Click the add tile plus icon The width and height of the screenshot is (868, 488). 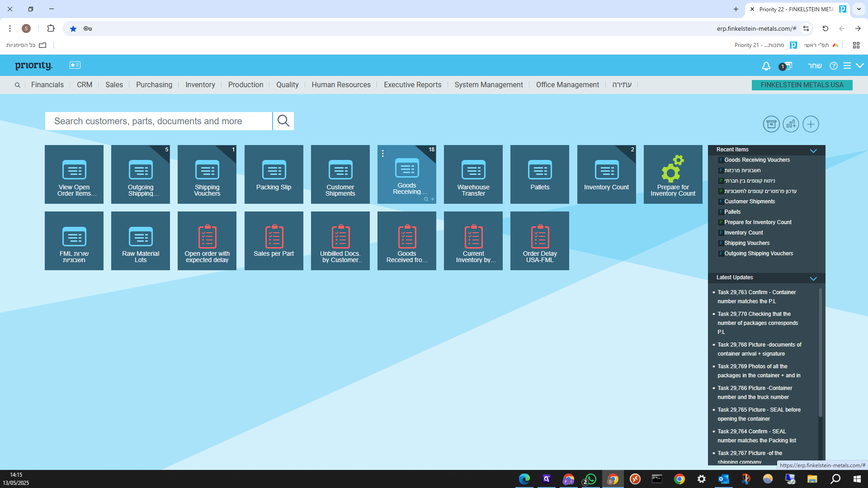point(811,124)
